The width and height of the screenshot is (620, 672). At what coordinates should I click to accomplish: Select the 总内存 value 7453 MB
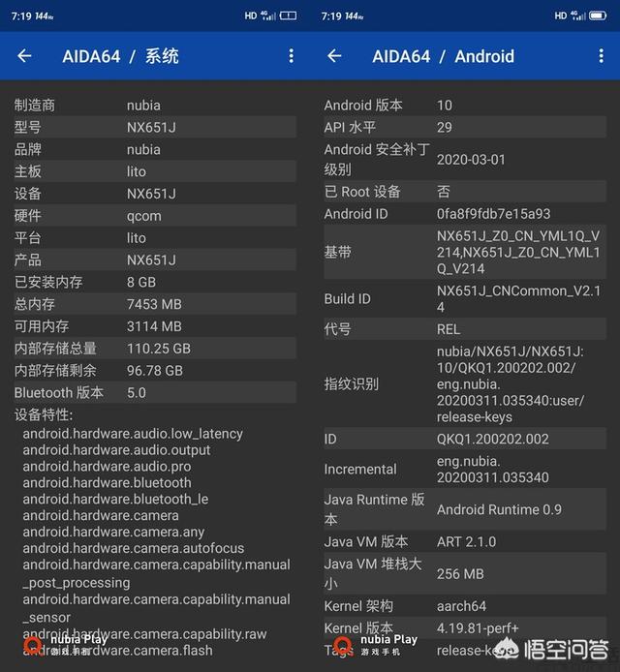click(154, 304)
